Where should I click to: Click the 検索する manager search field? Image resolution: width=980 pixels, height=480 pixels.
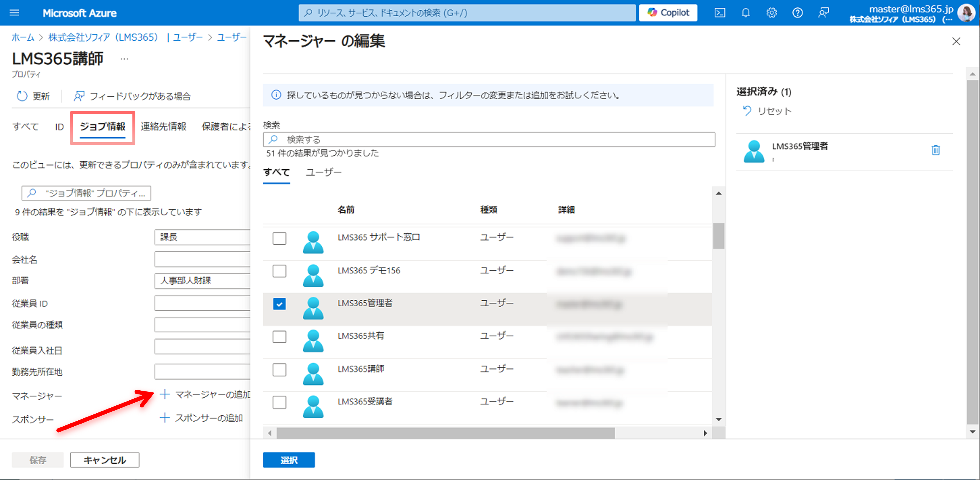click(489, 139)
